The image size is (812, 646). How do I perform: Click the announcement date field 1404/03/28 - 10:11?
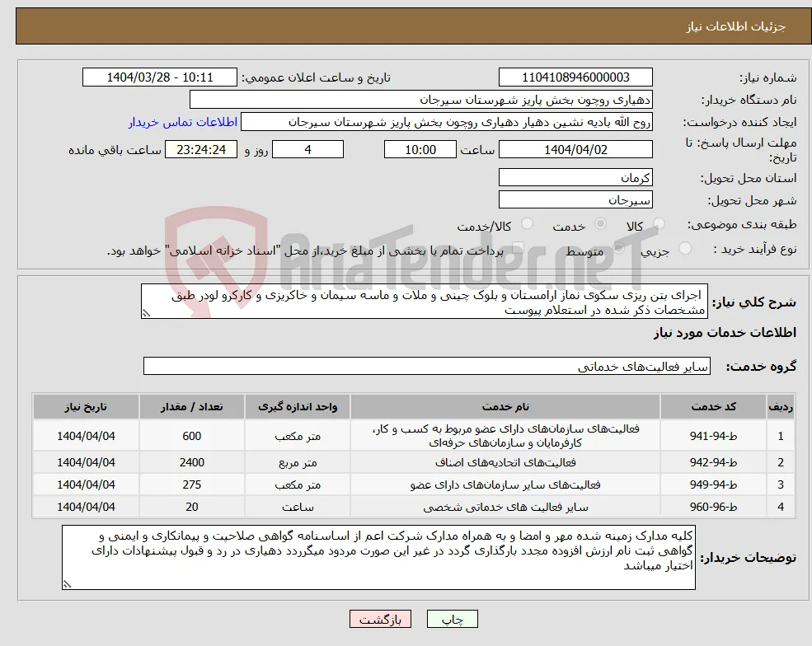pyautogui.click(x=159, y=77)
